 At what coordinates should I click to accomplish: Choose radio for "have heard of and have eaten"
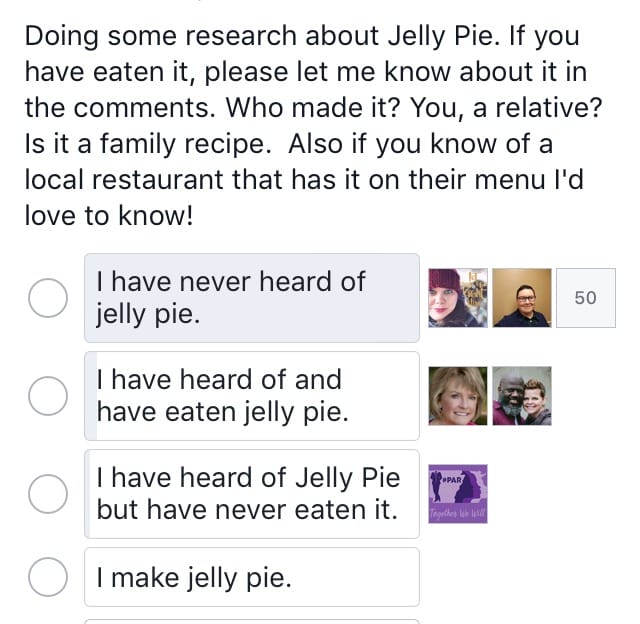47,395
